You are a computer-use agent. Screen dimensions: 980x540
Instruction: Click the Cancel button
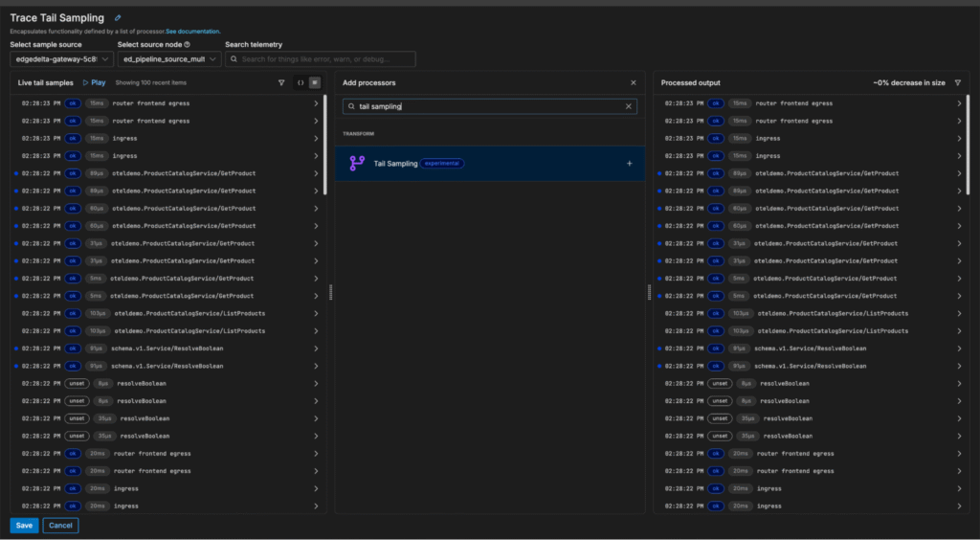pyautogui.click(x=60, y=525)
